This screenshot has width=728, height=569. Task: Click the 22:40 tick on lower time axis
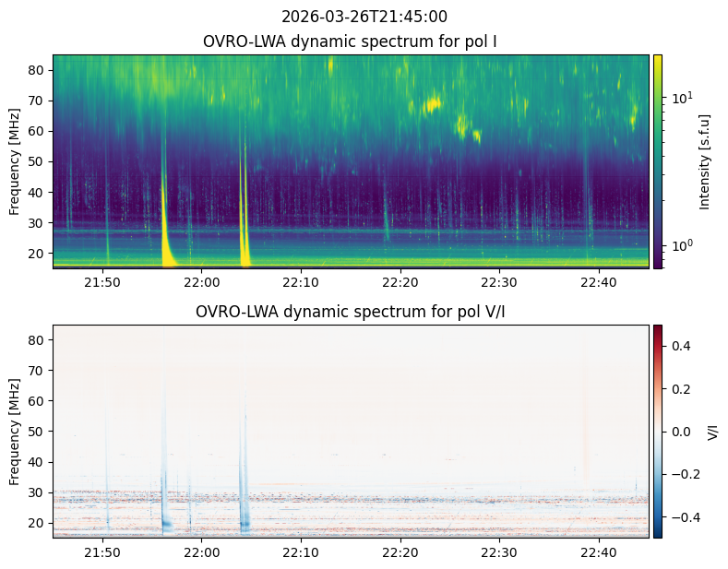point(598,551)
